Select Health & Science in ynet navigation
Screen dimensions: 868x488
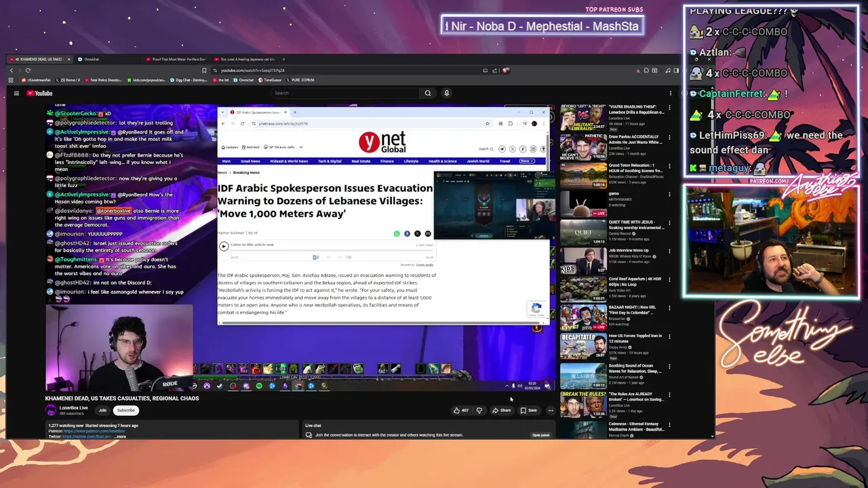point(443,161)
